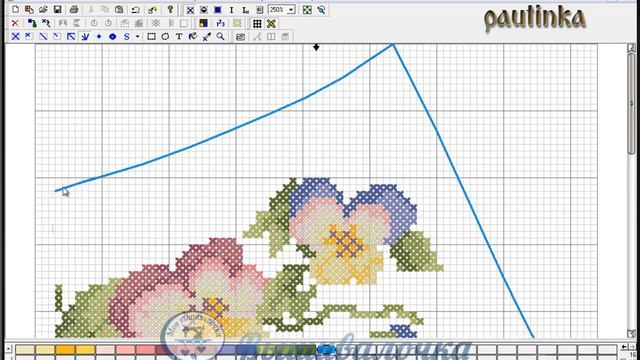Pick the pale pink palette swatch
The width and height of the screenshot is (640, 360).
pos(105,349)
